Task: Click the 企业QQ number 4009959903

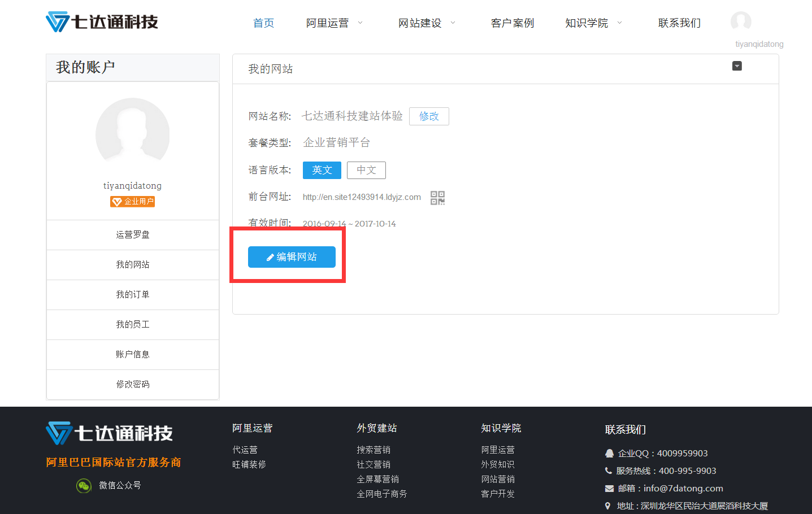Action: 683,454
